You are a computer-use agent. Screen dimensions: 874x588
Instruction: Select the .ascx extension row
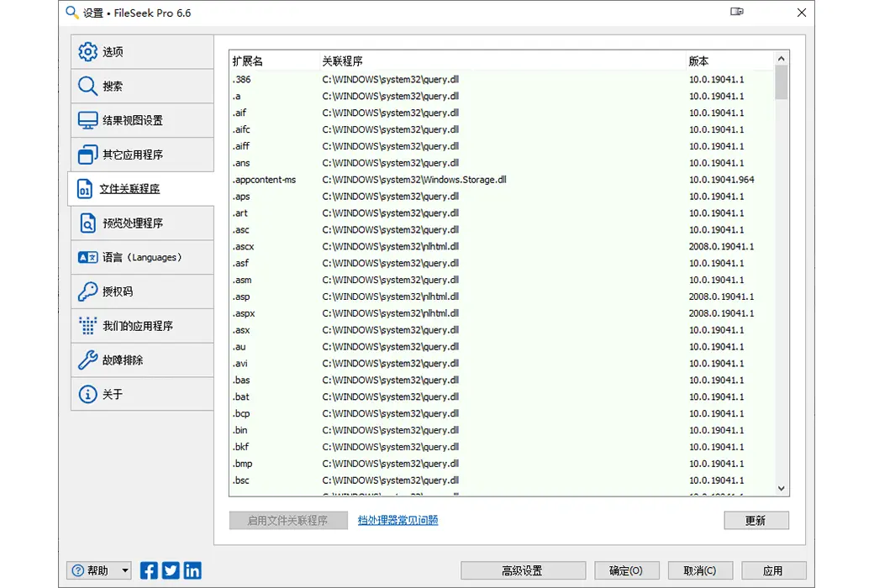click(x=502, y=246)
